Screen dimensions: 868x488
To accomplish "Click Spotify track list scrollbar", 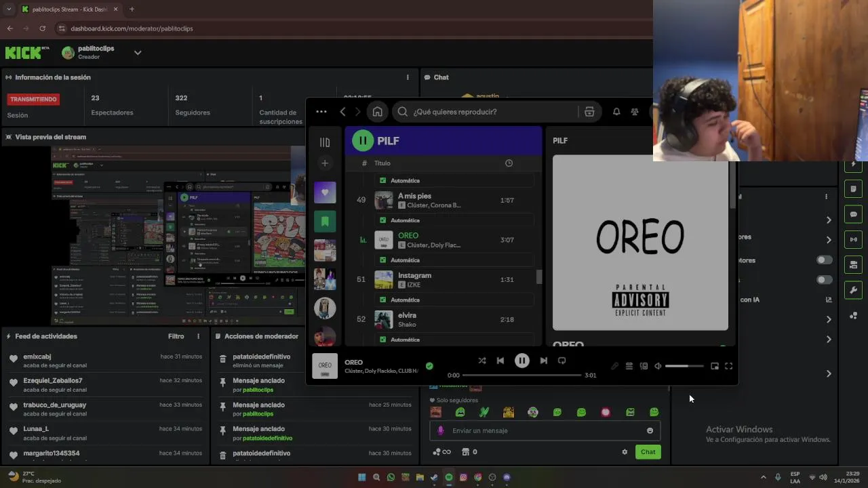I will 540,277.
